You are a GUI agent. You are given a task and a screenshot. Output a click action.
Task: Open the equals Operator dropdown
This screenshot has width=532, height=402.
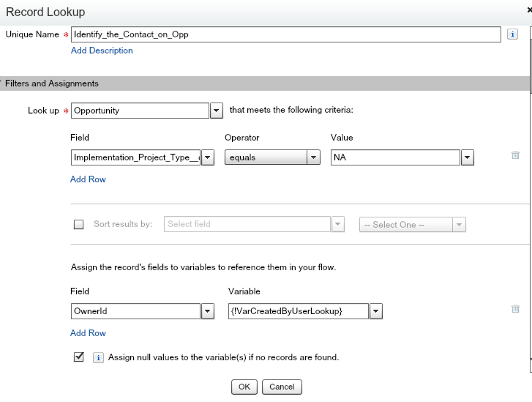tap(313, 157)
